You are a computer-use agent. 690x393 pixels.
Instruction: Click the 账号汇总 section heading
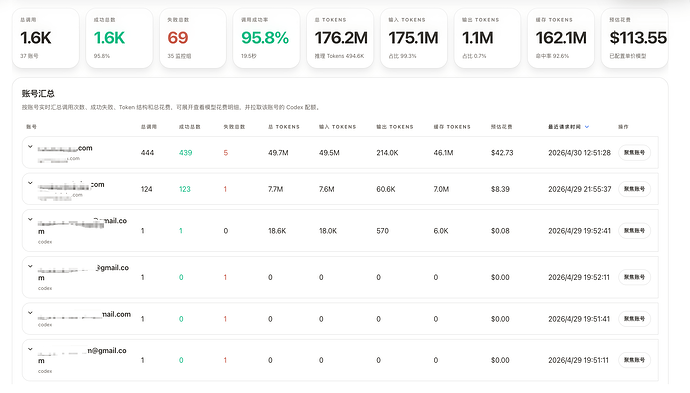pyautogui.click(x=38, y=93)
